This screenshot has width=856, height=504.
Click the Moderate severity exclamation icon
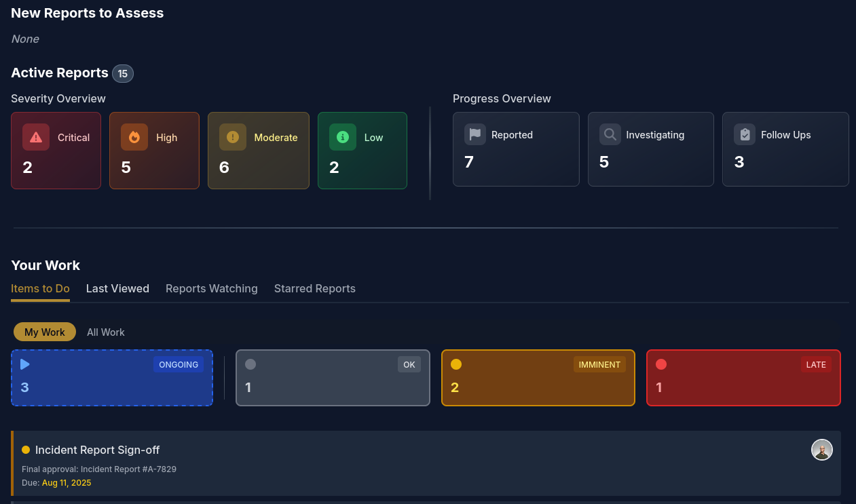click(233, 137)
